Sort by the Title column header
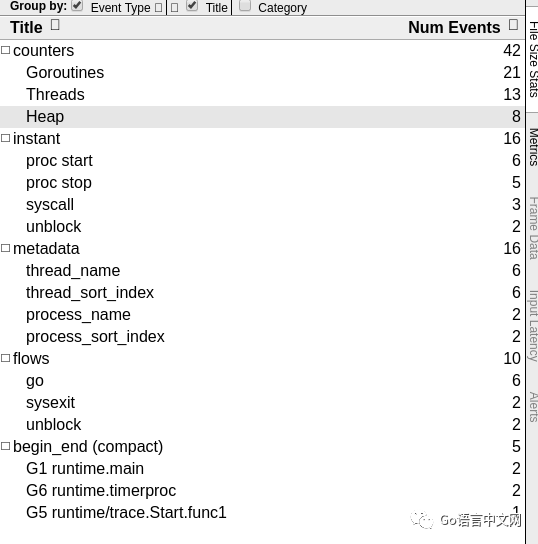Viewport: 538px width, 544px height. pyautogui.click(x=26, y=27)
